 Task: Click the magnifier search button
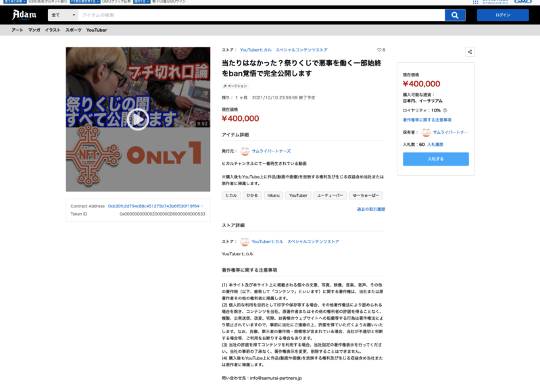tap(455, 15)
